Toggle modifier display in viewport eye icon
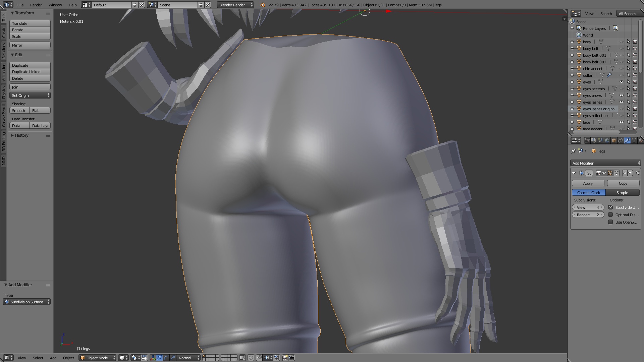Image resolution: width=644 pixels, height=362 pixels. point(604,173)
